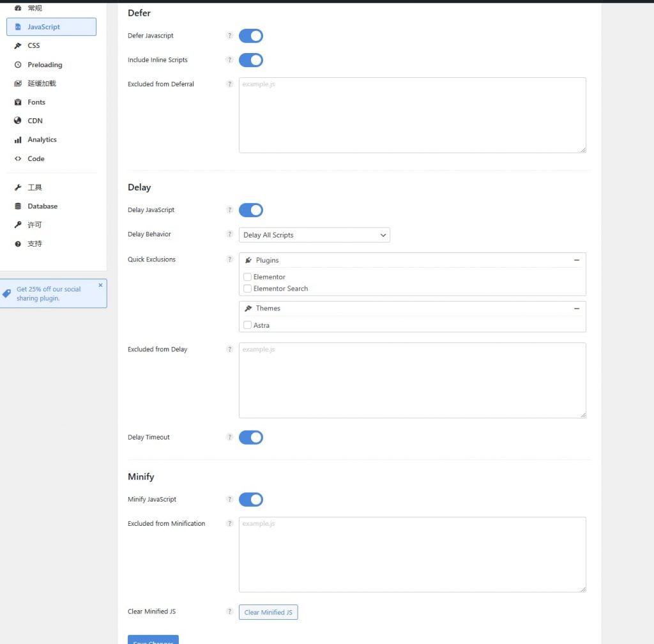The height and width of the screenshot is (644, 654).
Task: Select the JavaScript menu item
Action: pos(51,27)
